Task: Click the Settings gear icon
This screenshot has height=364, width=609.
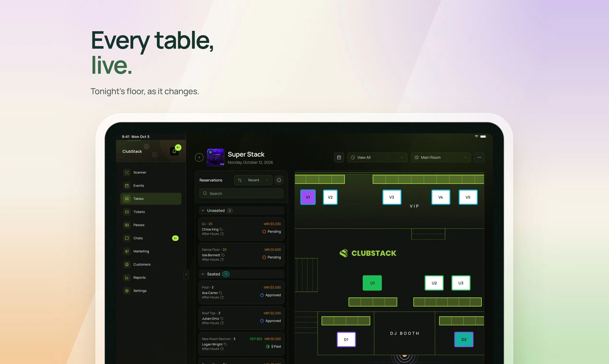Action: pos(127,291)
